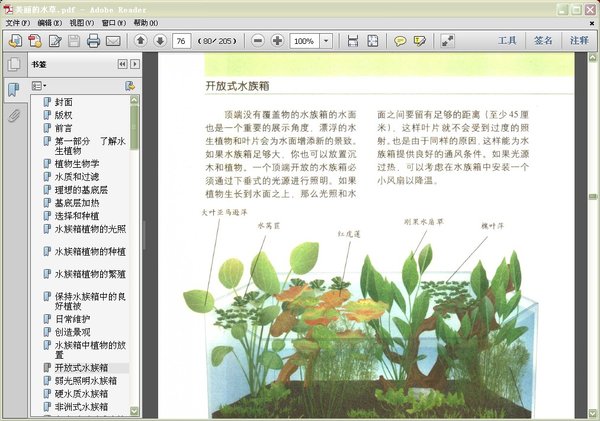This screenshot has height=421, width=600.
Task: Close the document with menu bar X
Action: point(592,23)
